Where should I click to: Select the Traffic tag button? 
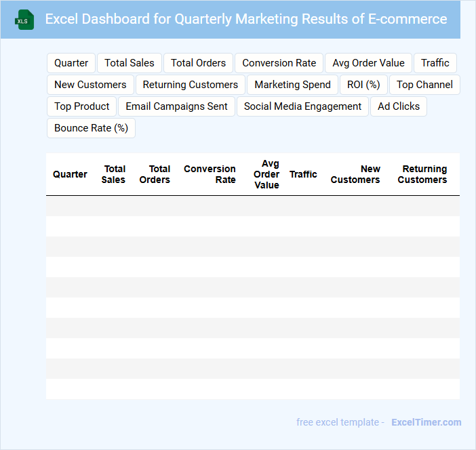click(x=435, y=63)
